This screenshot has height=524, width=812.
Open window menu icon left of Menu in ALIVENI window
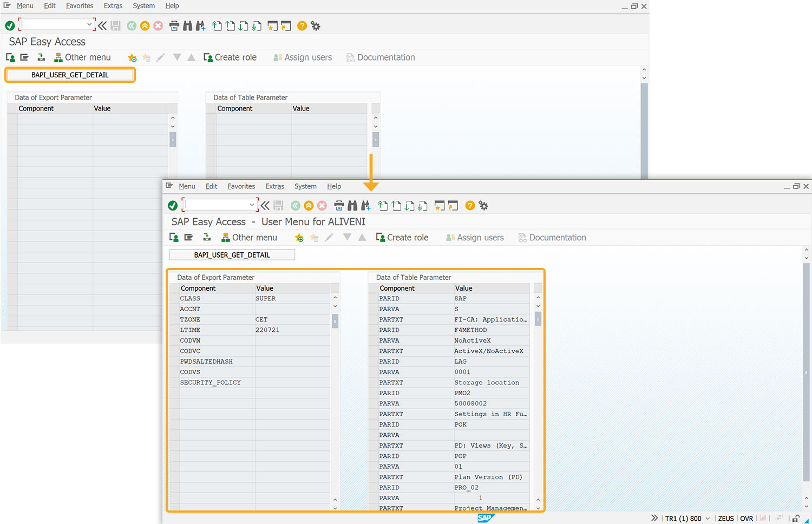(169, 186)
